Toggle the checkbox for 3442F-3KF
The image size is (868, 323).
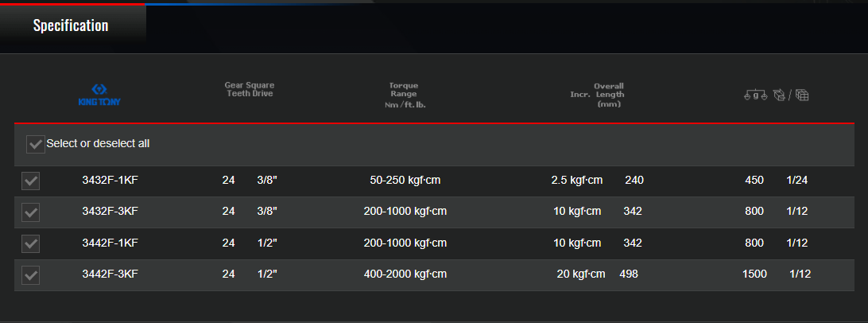30,274
